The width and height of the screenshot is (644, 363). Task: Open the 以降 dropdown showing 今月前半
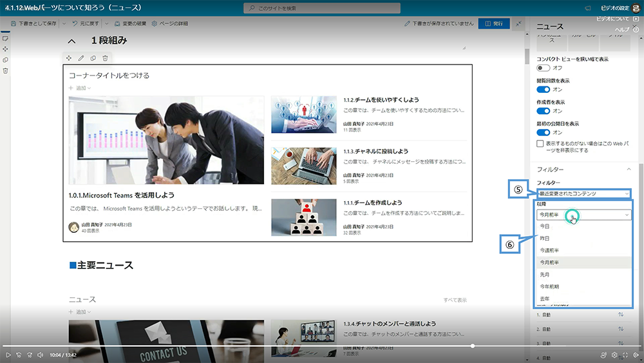pos(583,215)
